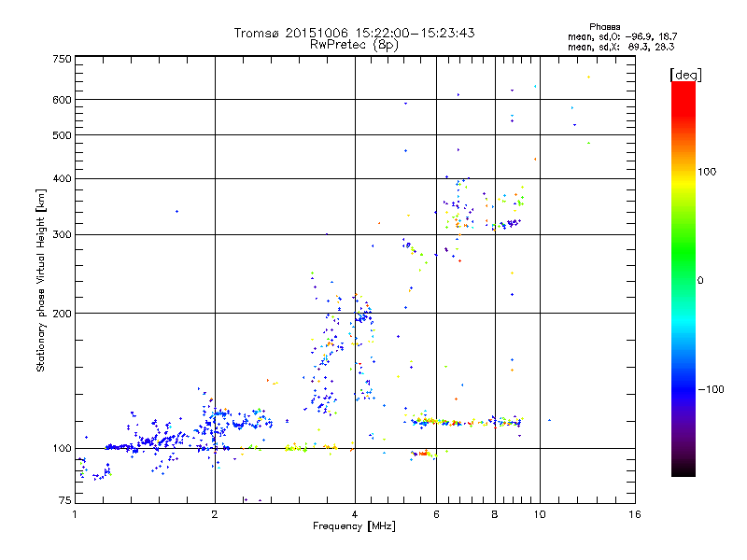
Task: Click the 4 tick label on the frequency axis
Action: (355, 514)
